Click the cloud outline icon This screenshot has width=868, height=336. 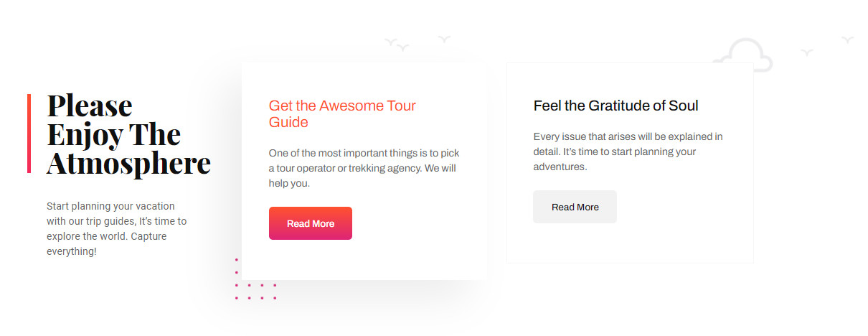coord(746,56)
